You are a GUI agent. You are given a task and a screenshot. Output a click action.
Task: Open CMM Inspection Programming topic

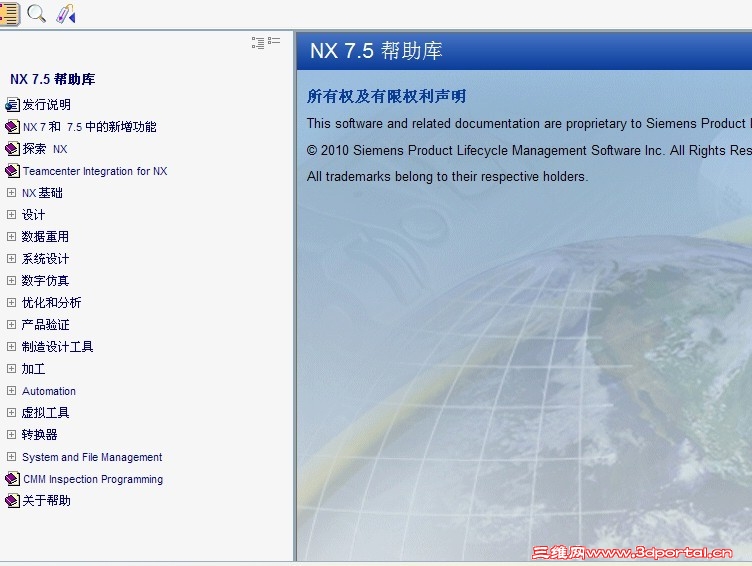(x=93, y=479)
